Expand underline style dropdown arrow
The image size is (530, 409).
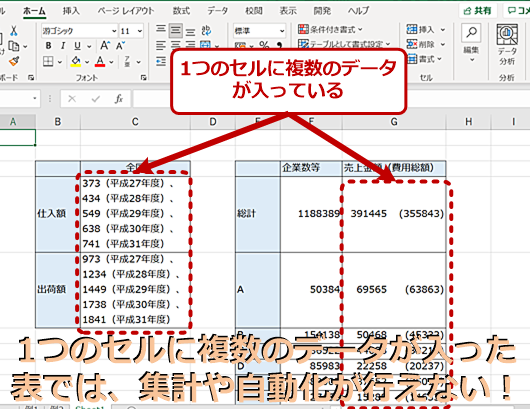pos(89,46)
